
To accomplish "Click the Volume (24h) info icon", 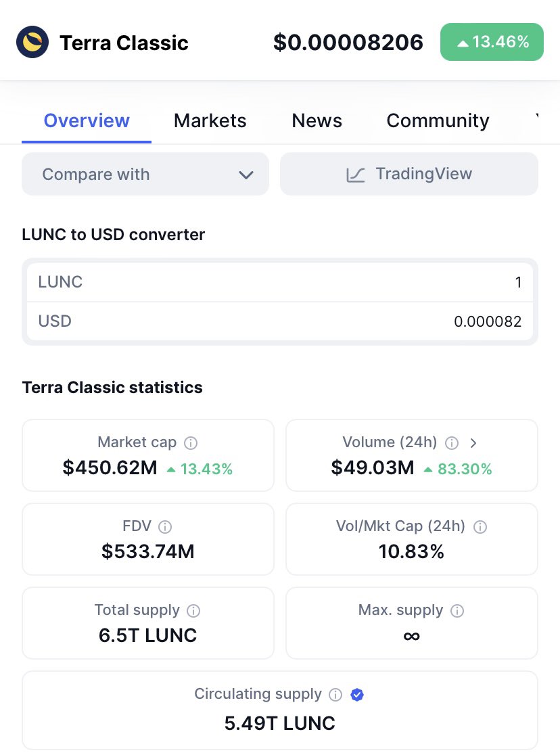I will pos(451,442).
